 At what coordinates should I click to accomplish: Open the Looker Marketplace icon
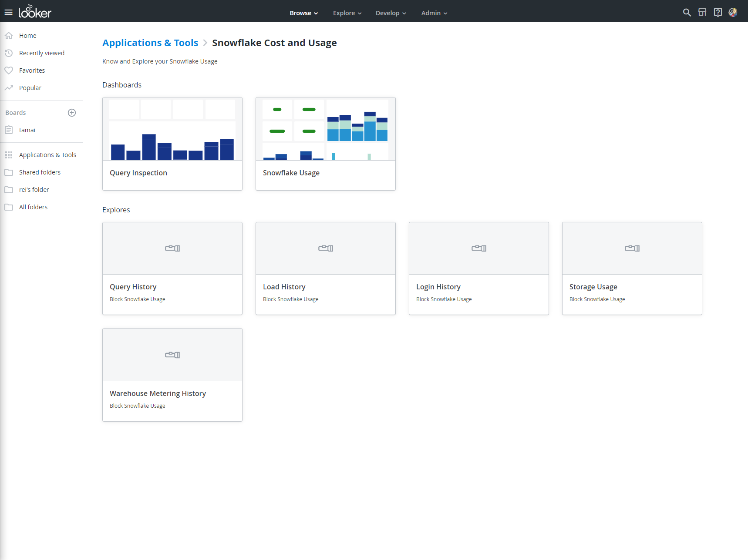point(702,13)
